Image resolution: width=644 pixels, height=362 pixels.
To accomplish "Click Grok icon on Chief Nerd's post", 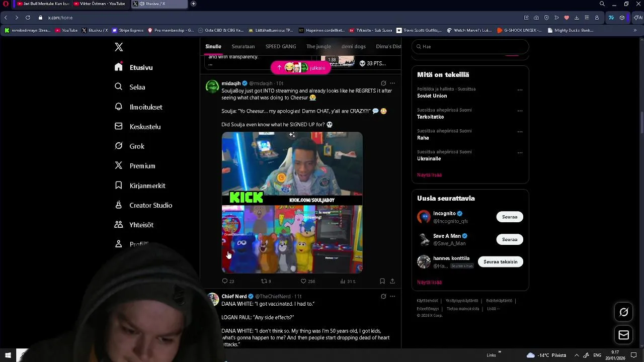I will [383, 296].
